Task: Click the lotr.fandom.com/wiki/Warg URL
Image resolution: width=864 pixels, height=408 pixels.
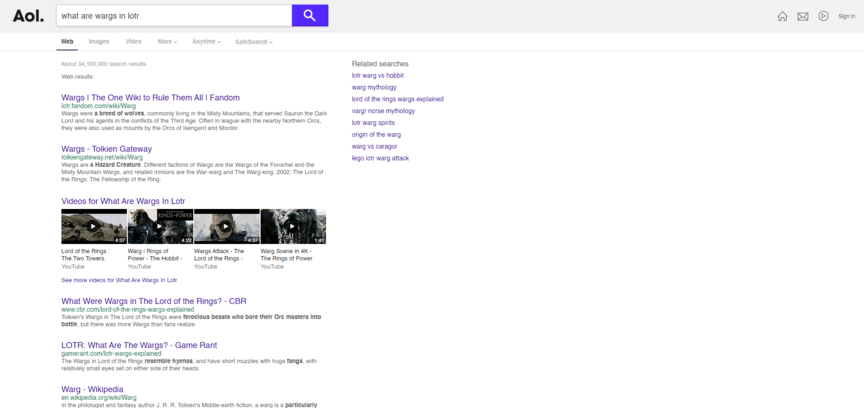Action: pos(98,106)
